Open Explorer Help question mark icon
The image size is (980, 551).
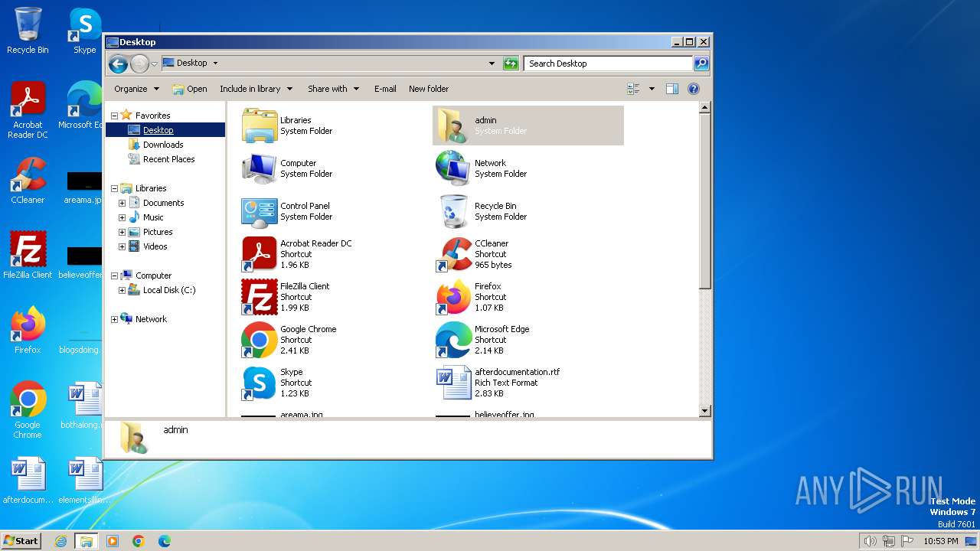tap(694, 89)
